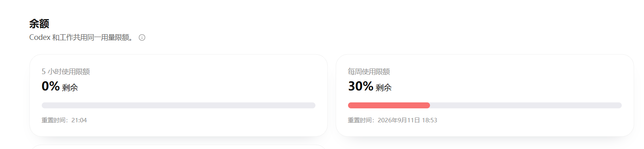The height and width of the screenshot is (149, 644).
Task: Click the 21:04 reset time value
Action: (79, 120)
